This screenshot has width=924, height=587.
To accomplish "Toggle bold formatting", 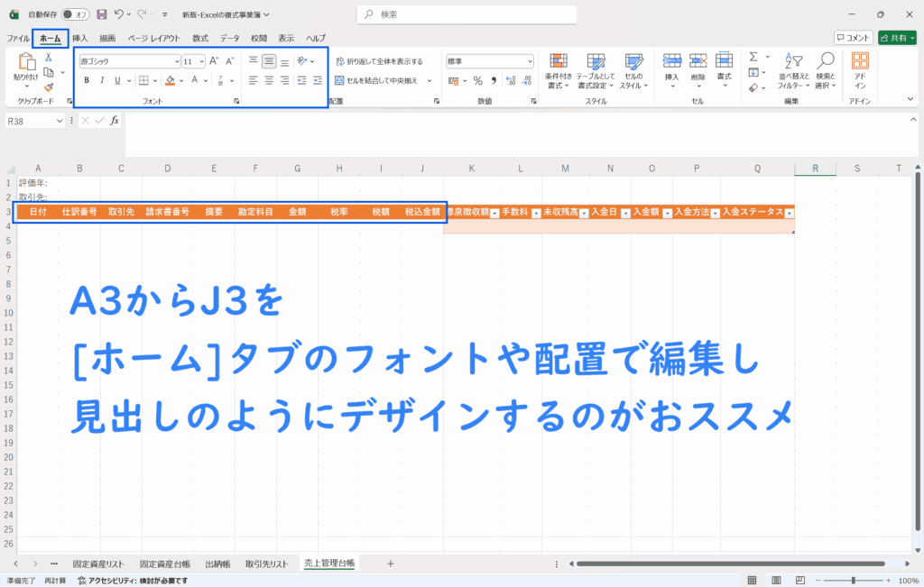I will pyautogui.click(x=87, y=80).
